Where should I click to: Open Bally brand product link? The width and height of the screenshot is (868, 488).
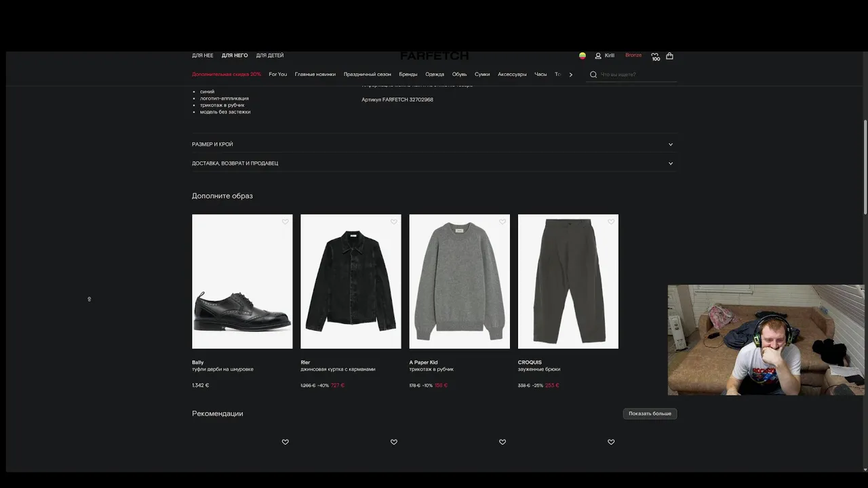pos(198,363)
